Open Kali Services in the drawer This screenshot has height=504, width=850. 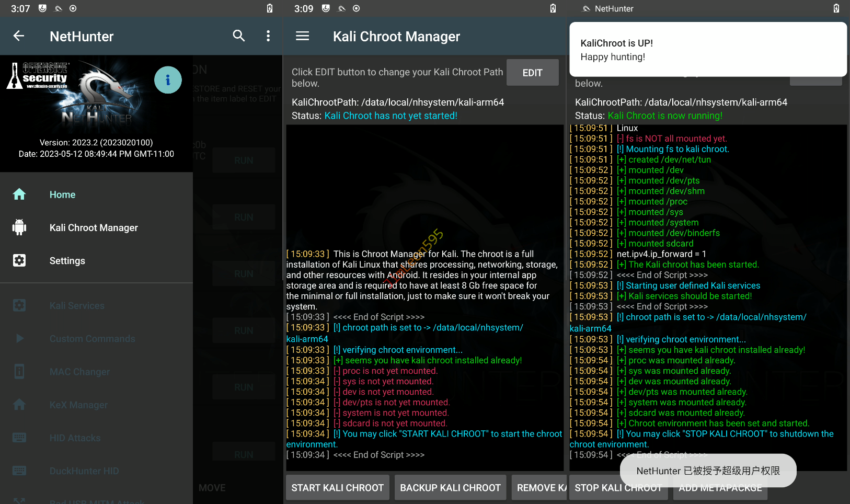point(77,306)
